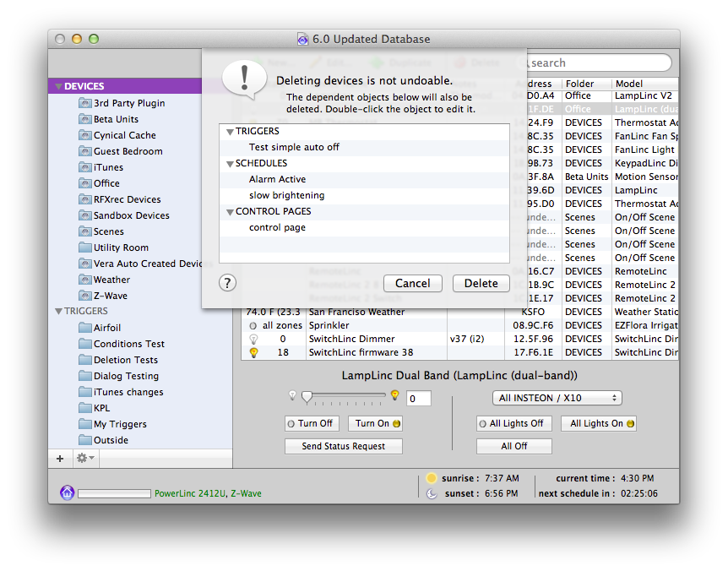Collapse the DEVICES sidebar section
Screen dimensions: 728x571
58,86
